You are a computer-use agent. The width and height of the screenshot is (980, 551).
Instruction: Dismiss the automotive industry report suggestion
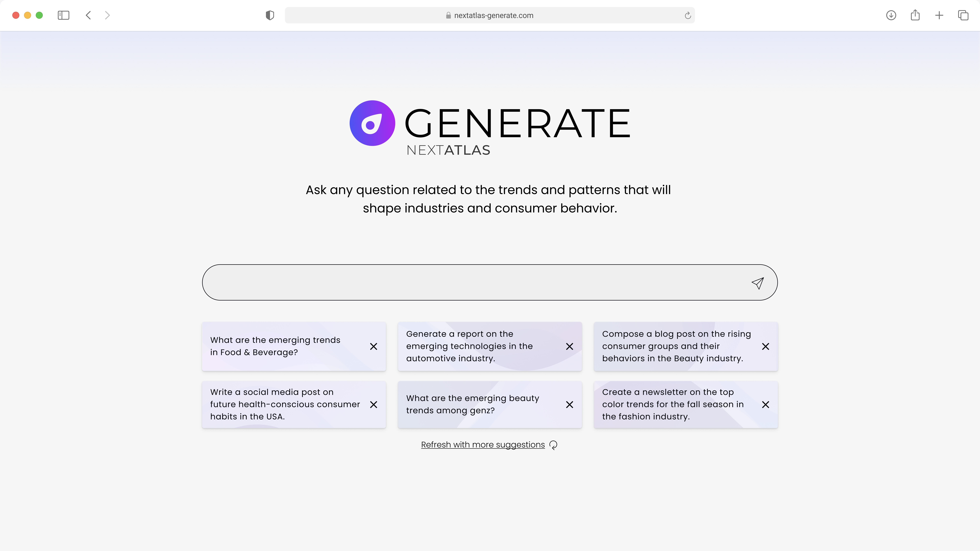click(x=569, y=346)
